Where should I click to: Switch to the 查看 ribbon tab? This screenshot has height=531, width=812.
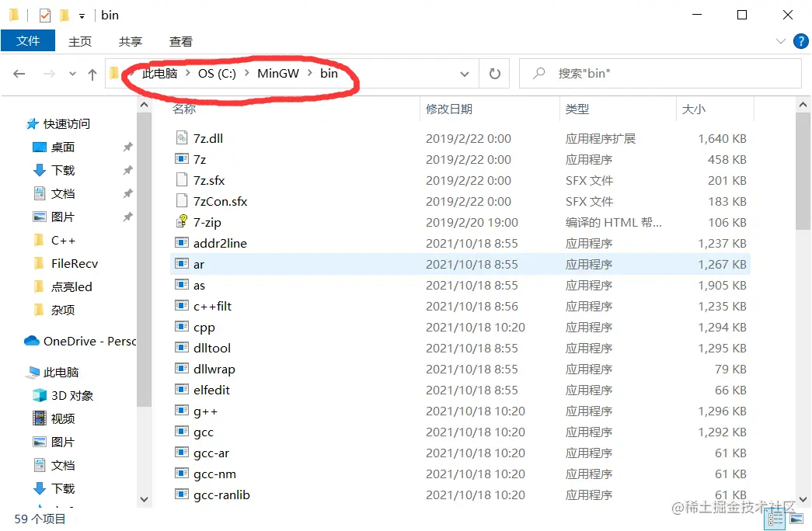(x=179, y=41)
